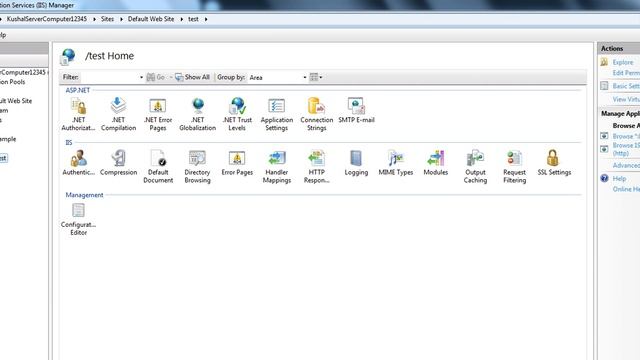The height and width of the screenshot is (360, 640).
Task: Click Online Help action link
Action: [x=626, y=189]
